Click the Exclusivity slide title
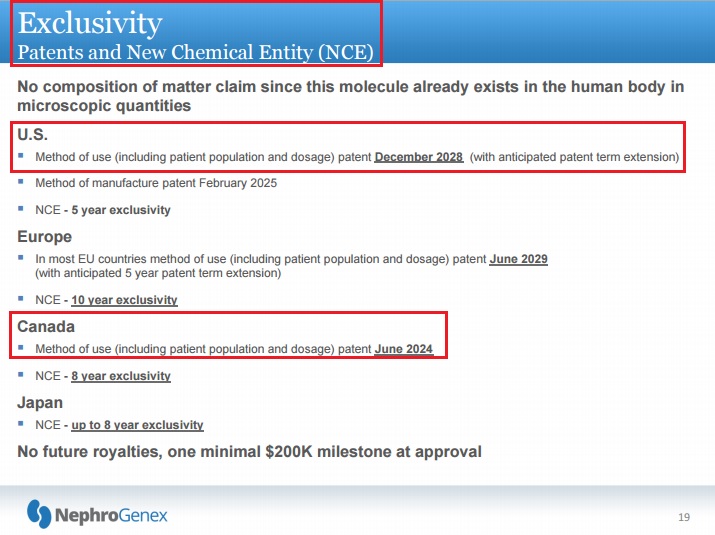This screenshot has height=535, width=715. point(91,22)
